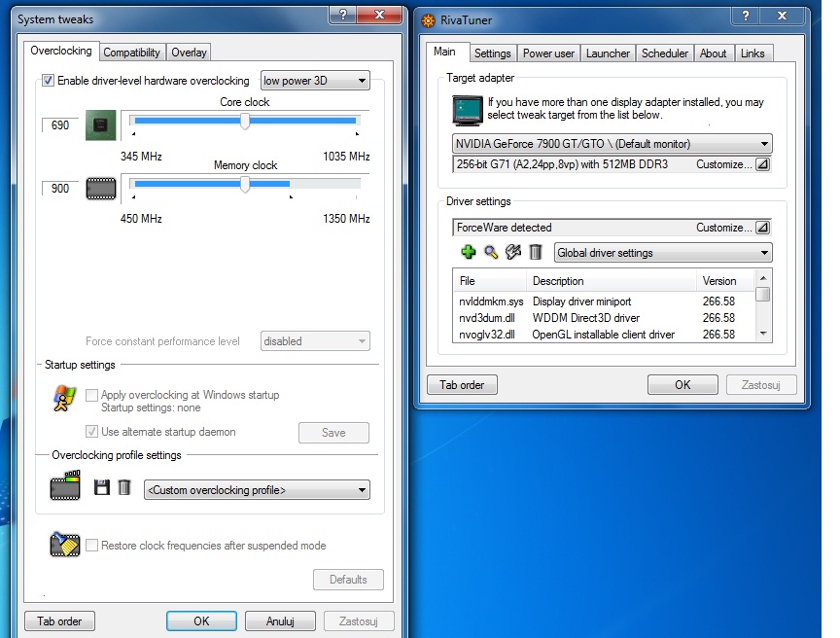Viewport: 840px width, 638px height.
Task: Click the driver file list scroll up arrow
Action: 763,278
